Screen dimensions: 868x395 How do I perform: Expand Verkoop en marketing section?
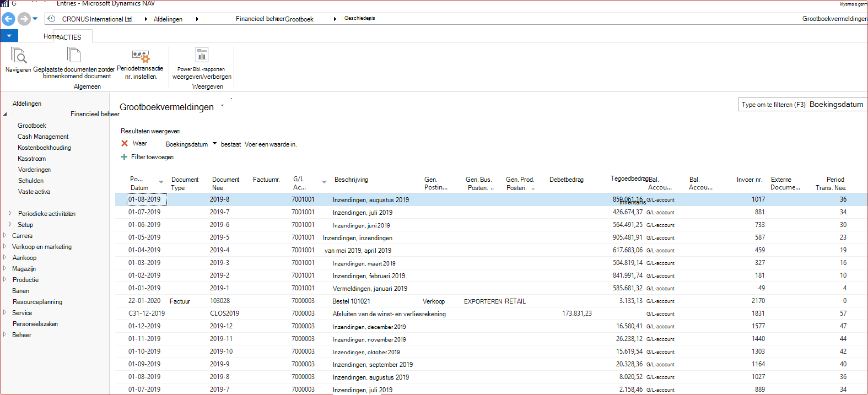click(5, 246)
